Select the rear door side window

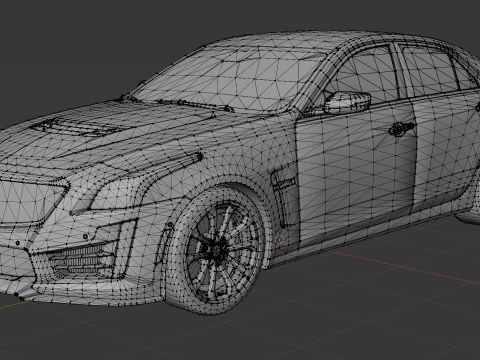pyautogui.click(x=432, y=70)
